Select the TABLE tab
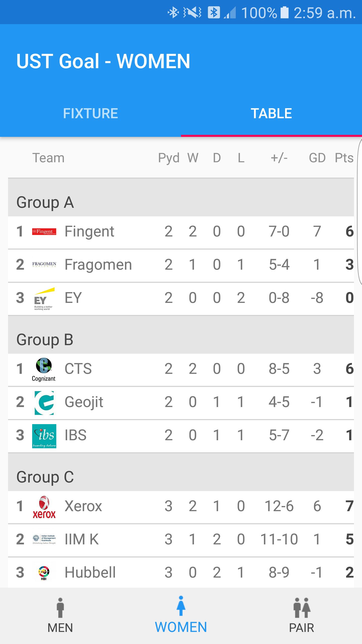 271,113
